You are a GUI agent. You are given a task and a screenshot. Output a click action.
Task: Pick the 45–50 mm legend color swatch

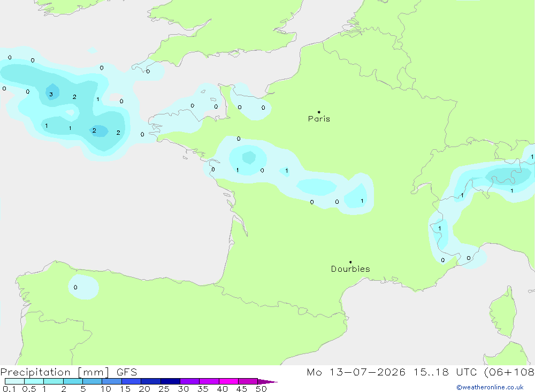pyautogui.click(x=248, y=381)
